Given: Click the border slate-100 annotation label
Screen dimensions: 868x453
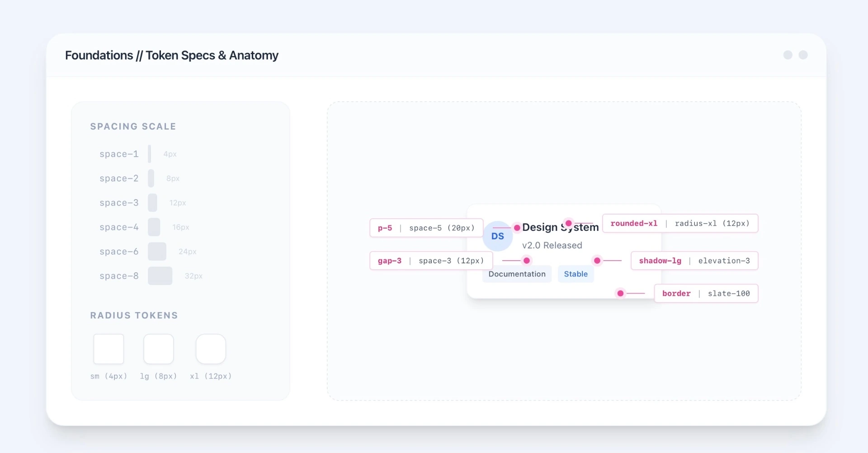Looking at the screenshot, I should pos(706,294).
